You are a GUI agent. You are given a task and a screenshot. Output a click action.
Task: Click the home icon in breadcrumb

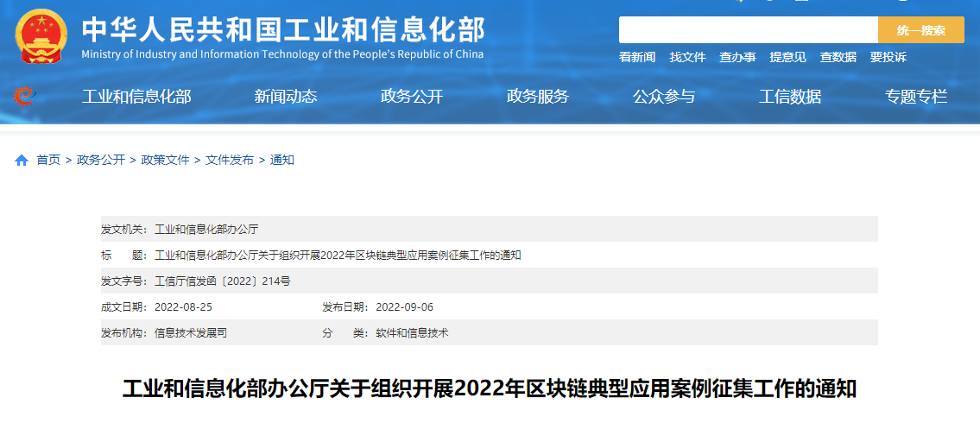click(x=22, y=161)
